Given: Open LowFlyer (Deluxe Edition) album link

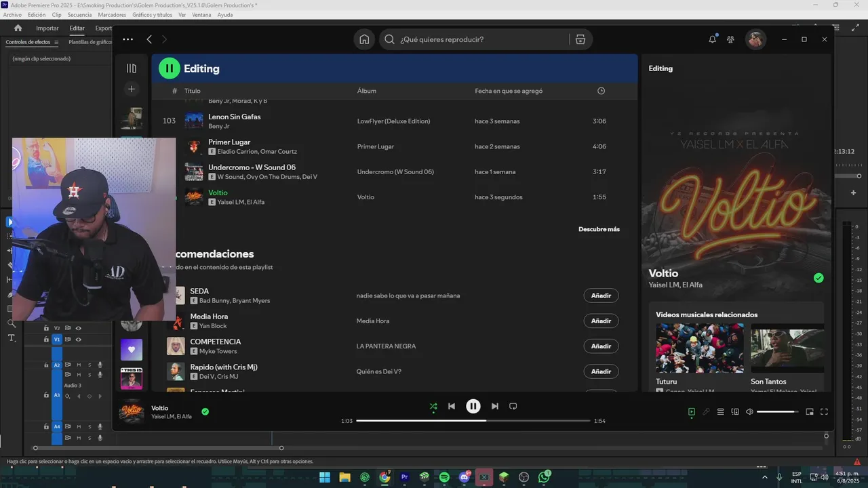Looking at the screenshot, I should coord(393,121).
